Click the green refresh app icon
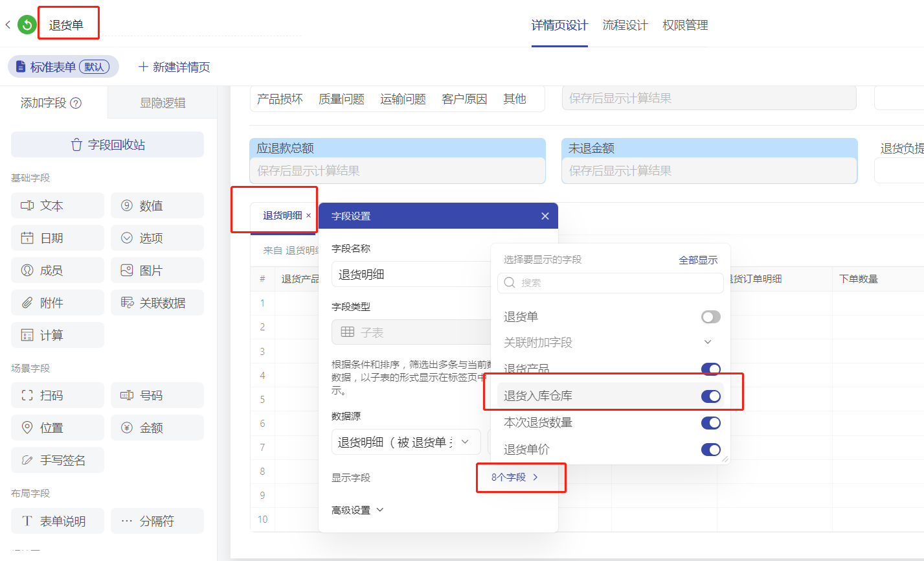 pos(27,25)
